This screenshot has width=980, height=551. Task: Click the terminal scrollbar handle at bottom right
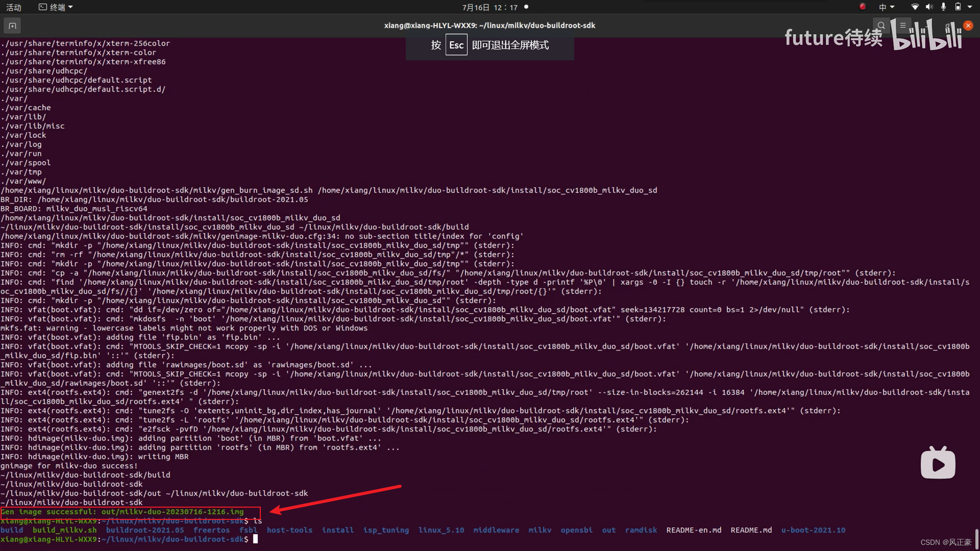pos(977,539)
